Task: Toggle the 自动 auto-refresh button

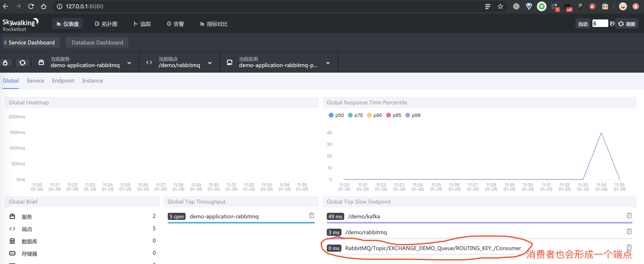Action: [583, 24]
